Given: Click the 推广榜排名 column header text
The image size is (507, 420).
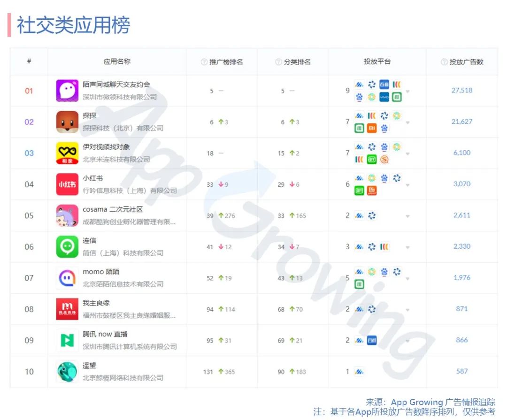Looking at the screenshot, I should pos(226,62).
